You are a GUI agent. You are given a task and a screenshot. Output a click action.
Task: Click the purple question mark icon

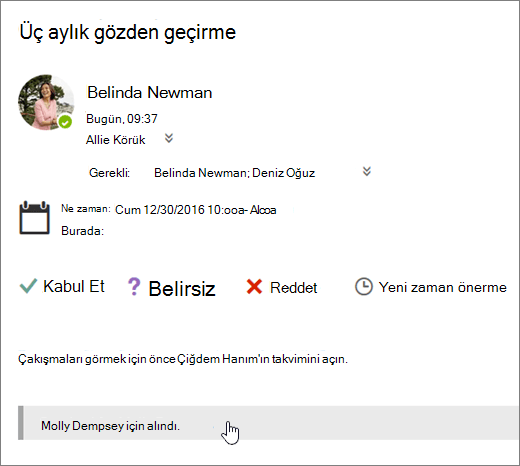pos(134,286)
